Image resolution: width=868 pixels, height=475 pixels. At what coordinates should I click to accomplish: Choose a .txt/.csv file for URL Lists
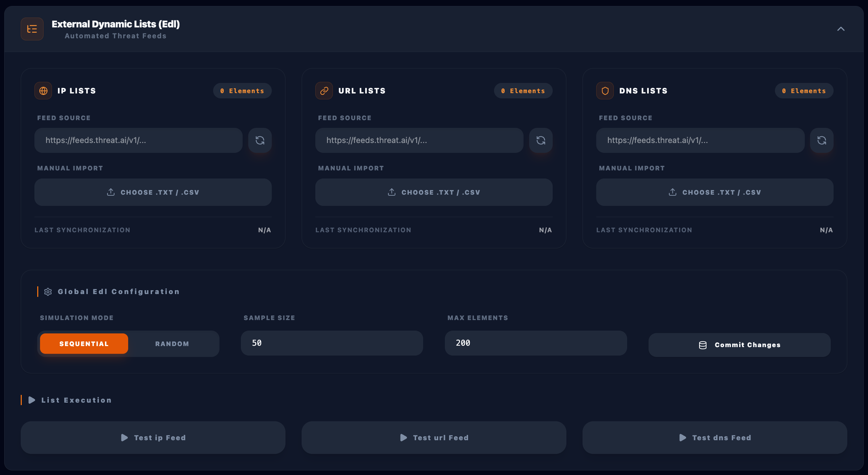[x=434, y=192]
